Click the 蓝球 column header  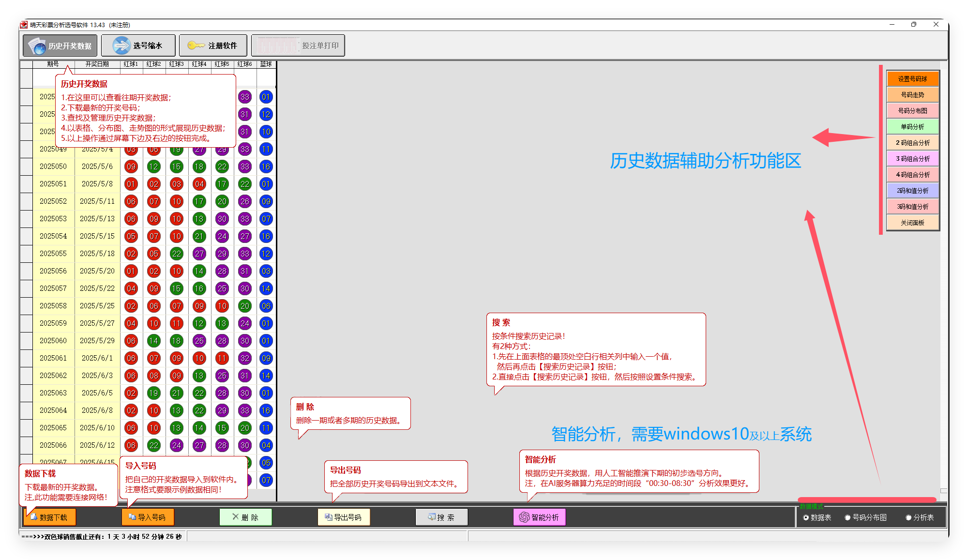point(266,64)
